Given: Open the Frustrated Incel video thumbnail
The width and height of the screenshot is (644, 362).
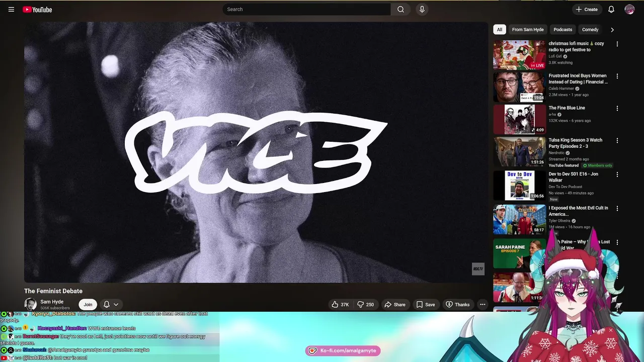Looking at the screenshot, I should click(x=519, y=87).
